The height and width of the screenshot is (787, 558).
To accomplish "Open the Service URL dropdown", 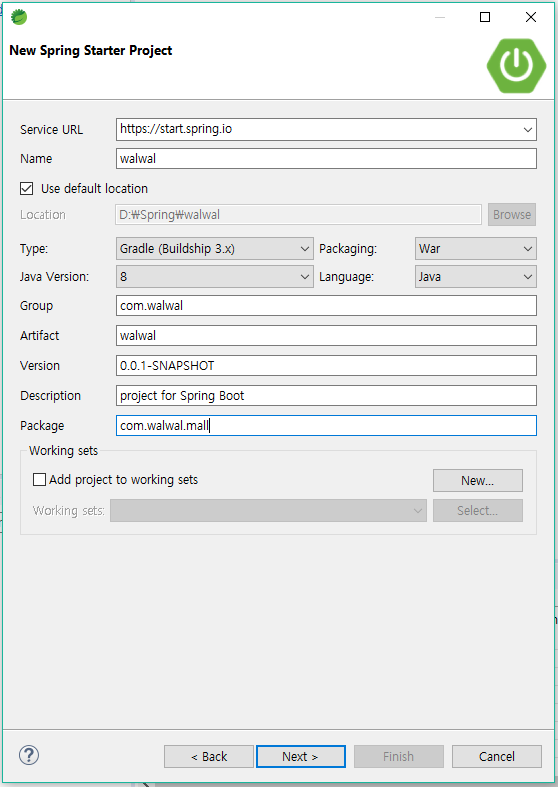I will [x=527, y=129].
